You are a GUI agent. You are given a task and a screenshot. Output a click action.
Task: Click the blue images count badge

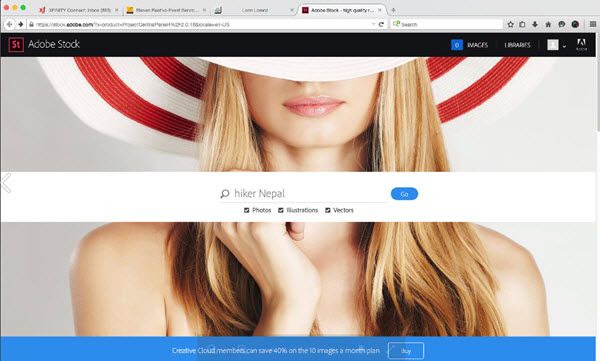(x=457, y=45)
